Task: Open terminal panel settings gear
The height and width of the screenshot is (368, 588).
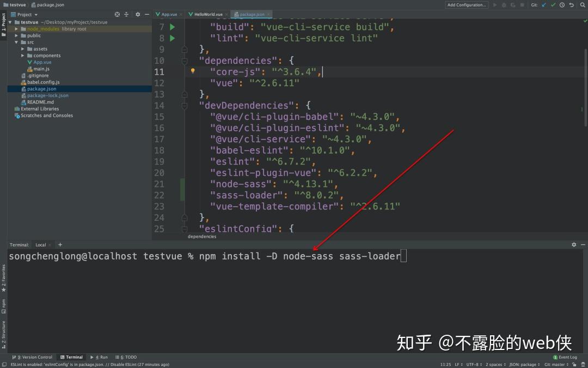Action: 574,244
